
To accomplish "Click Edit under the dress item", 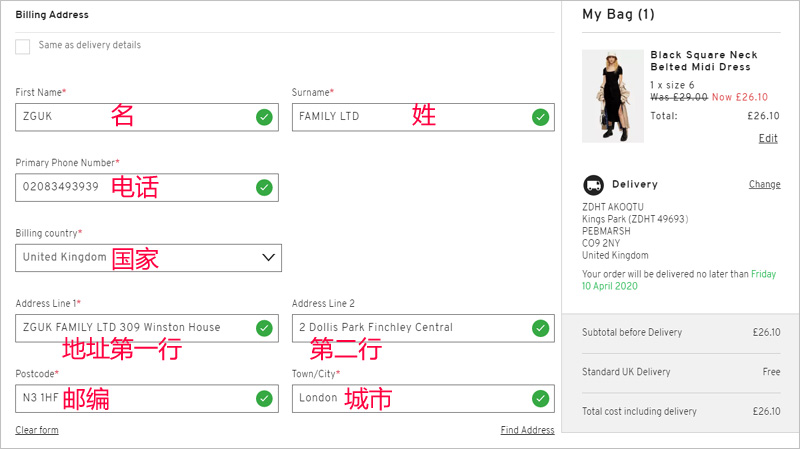I will coord(768,138).
